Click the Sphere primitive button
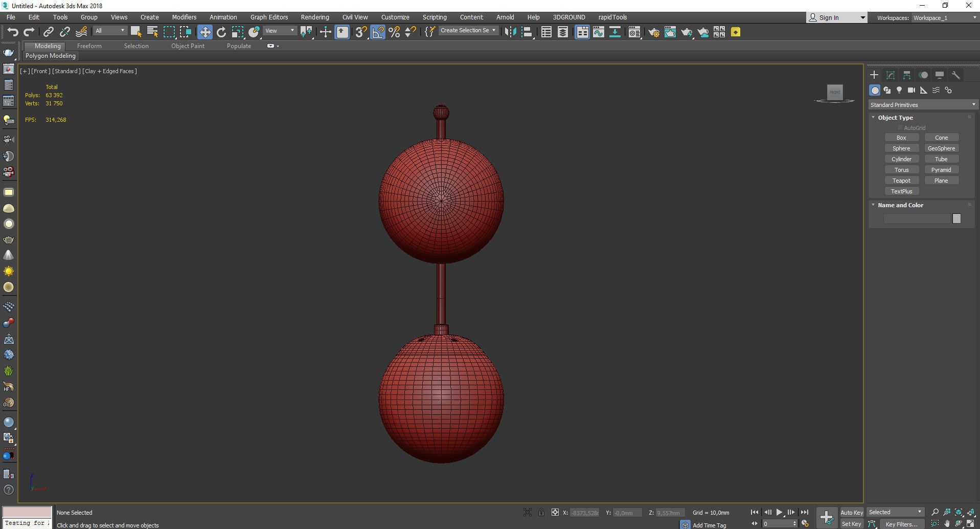This screenshot has height=529, width=980. click(901, 148)
